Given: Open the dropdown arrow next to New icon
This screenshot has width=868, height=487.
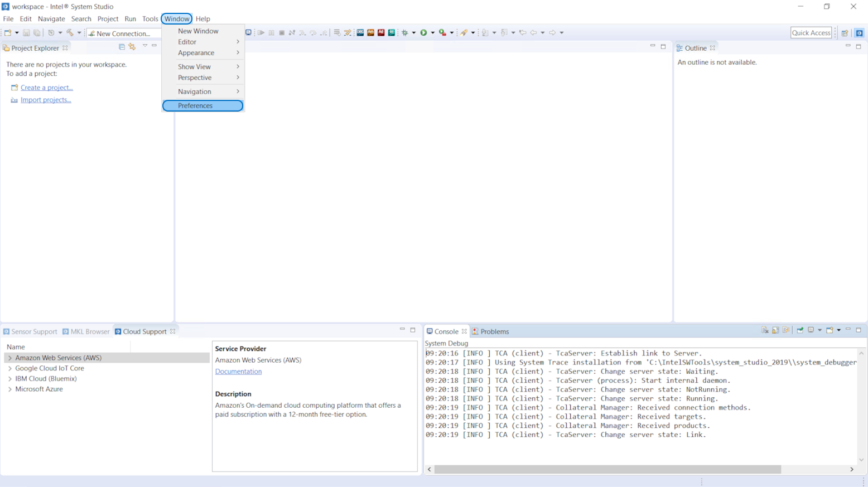Looking at the screenshot, I should tap(17, 33).
